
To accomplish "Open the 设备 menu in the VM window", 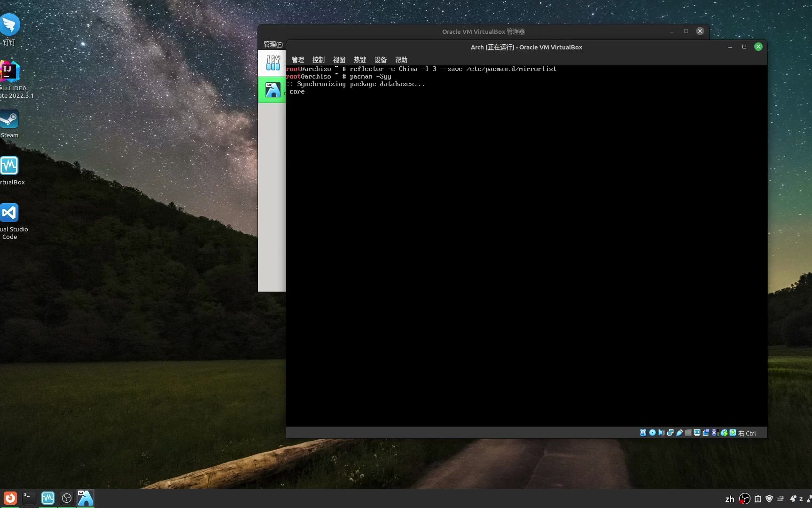I will 381,60.
